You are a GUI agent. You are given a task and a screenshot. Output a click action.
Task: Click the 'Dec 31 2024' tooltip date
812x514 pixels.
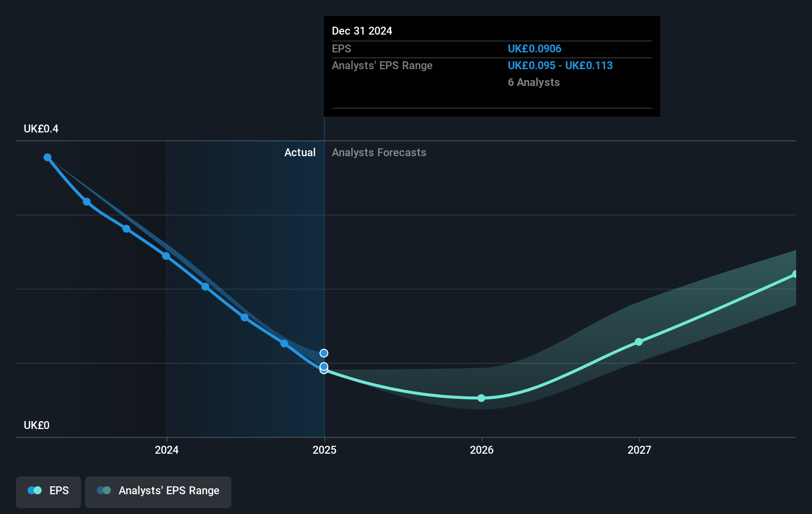(362, 31)
